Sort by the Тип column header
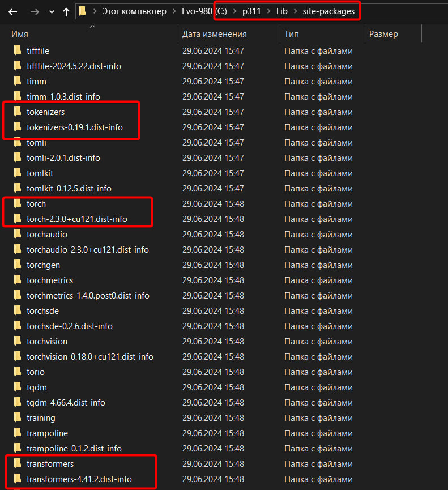The height and width of the screenshot is (490, 448). [x=292, y=34]
